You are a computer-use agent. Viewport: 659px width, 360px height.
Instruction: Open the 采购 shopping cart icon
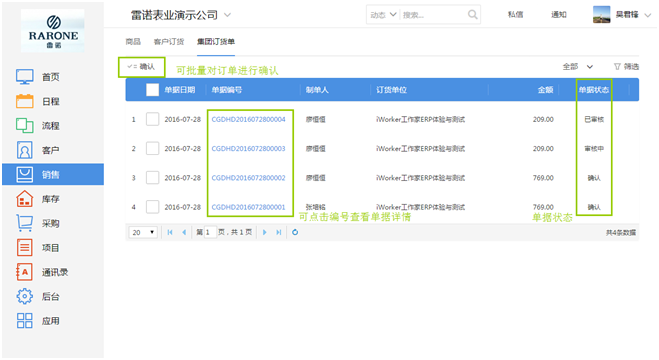click(24, 223)
